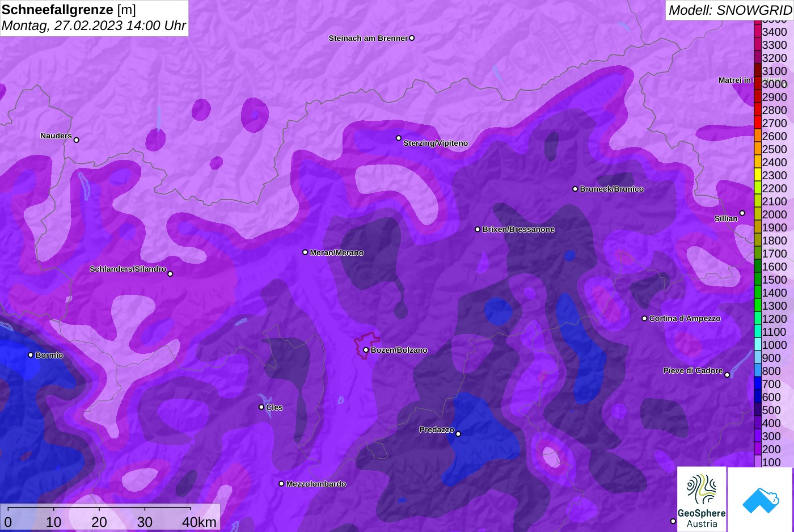
Task: Click the 3400 m magenta legend swatch
Action: tap(757, 32)
